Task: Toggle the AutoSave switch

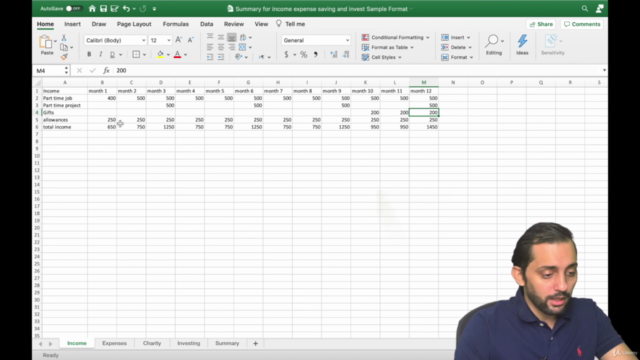Action: (74, 9)
